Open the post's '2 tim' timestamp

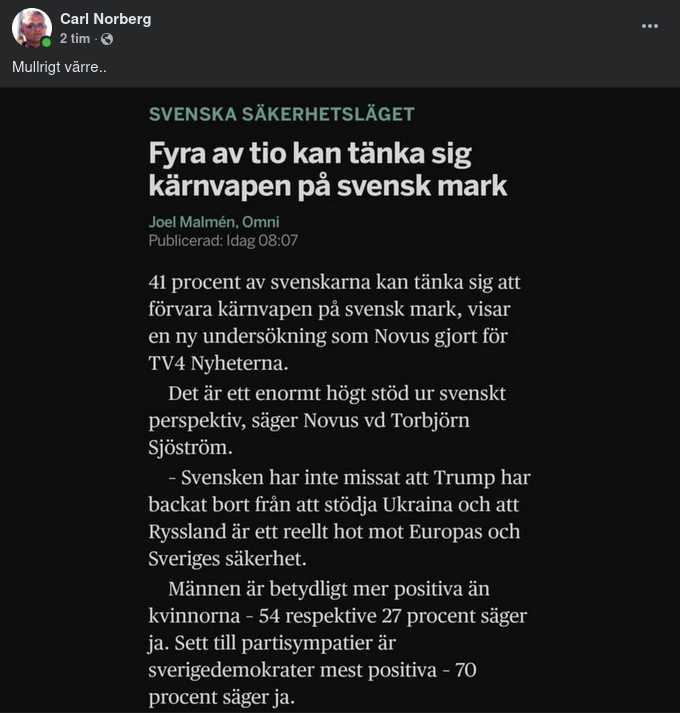[74, 39]
